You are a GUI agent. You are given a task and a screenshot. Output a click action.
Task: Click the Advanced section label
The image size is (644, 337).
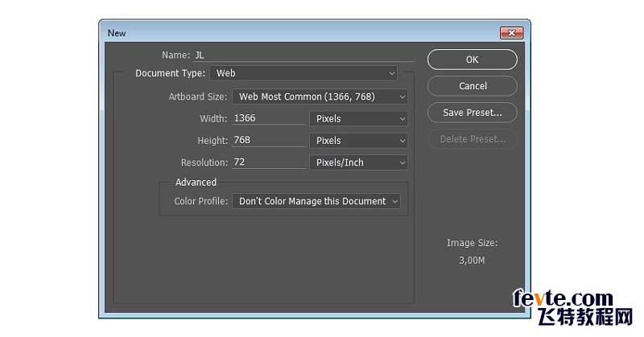coord(196,183)
